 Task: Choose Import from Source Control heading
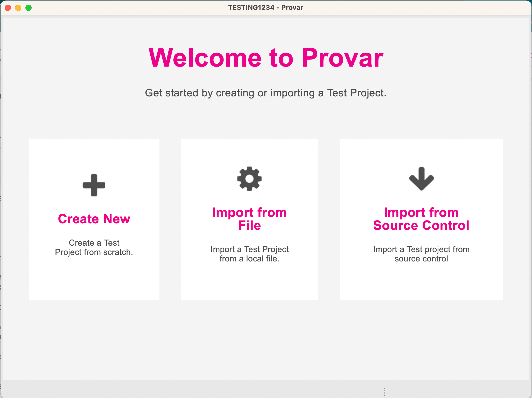(x=421, y=219)
